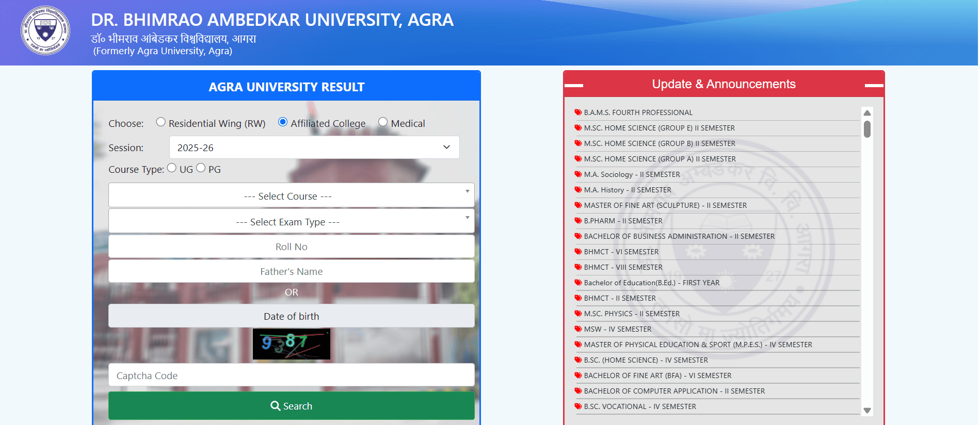Click tag icon beside HOME SCIENCE (GROUP E)
The image size is (980, 425).
pos(578,128)
